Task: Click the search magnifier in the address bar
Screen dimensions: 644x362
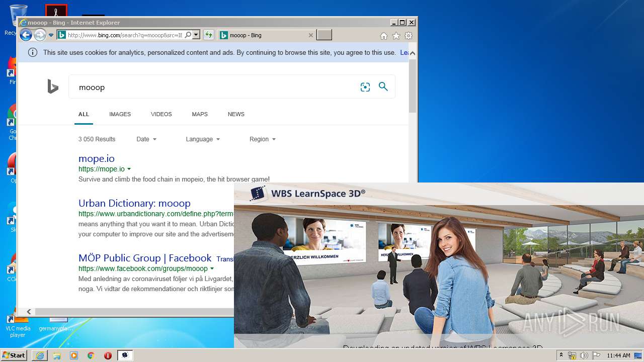Action: (x=188, y=35)
